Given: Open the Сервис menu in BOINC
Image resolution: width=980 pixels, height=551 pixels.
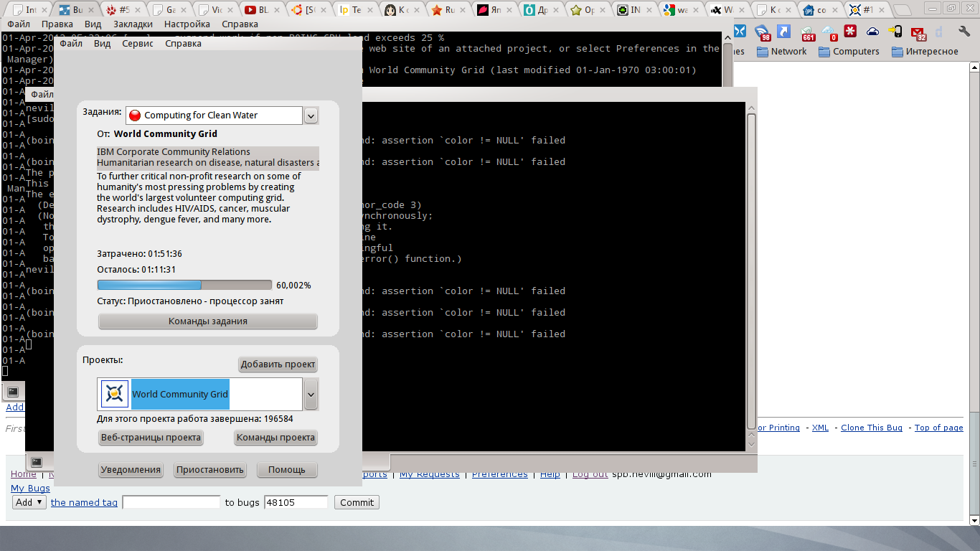Looking at the screenshot, I should [138, 44].
